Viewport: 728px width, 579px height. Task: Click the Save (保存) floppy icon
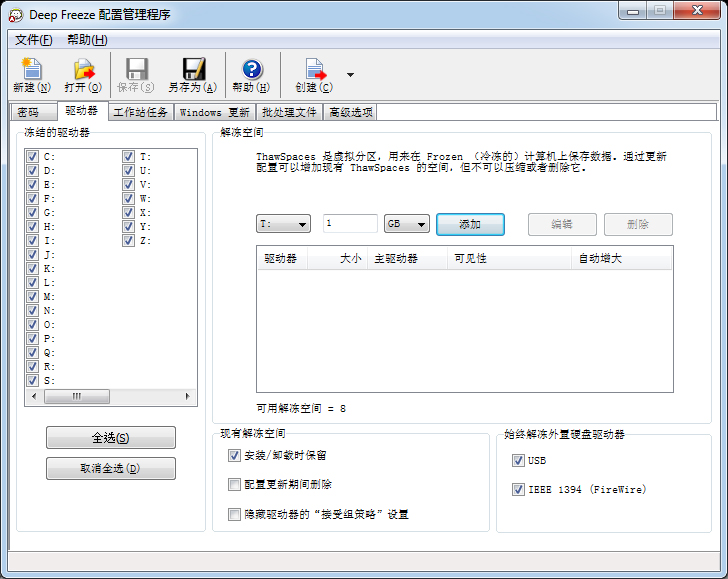pyautogui.click(x=136, y=69)
